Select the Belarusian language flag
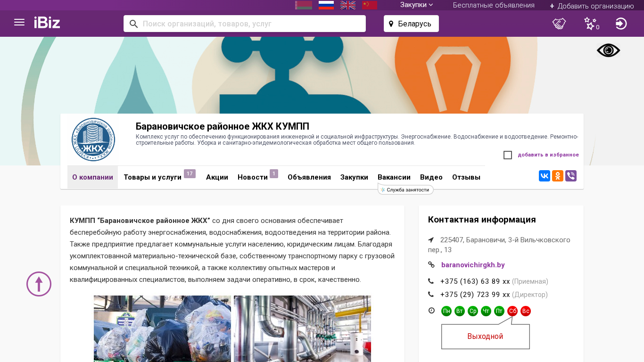644x362 pixels. pos(304,5)
